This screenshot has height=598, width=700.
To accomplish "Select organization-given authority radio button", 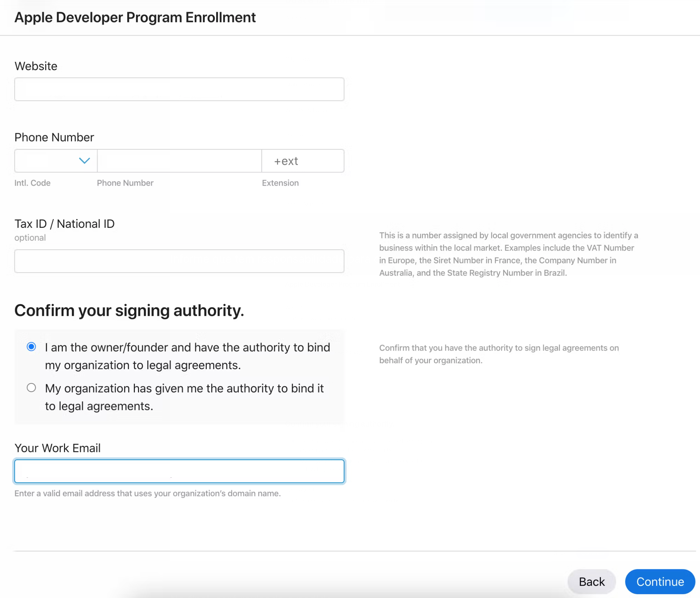I will (31, 387).
